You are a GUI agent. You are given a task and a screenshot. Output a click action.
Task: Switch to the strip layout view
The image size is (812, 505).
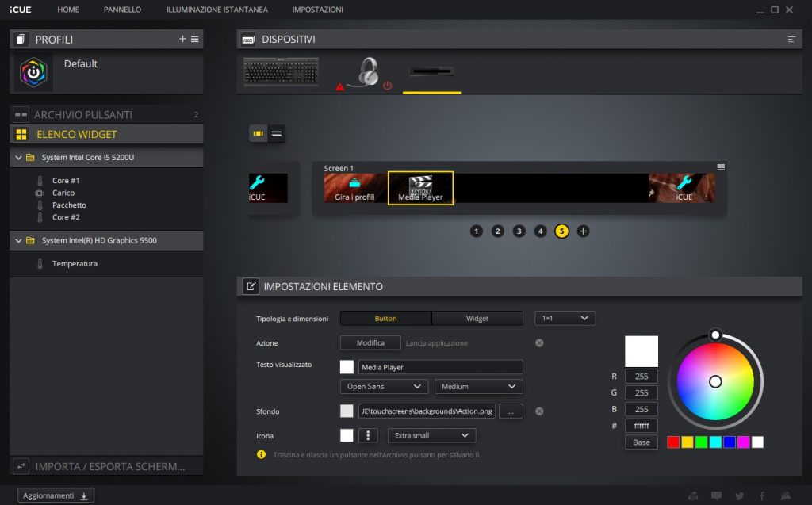[258, 134]
